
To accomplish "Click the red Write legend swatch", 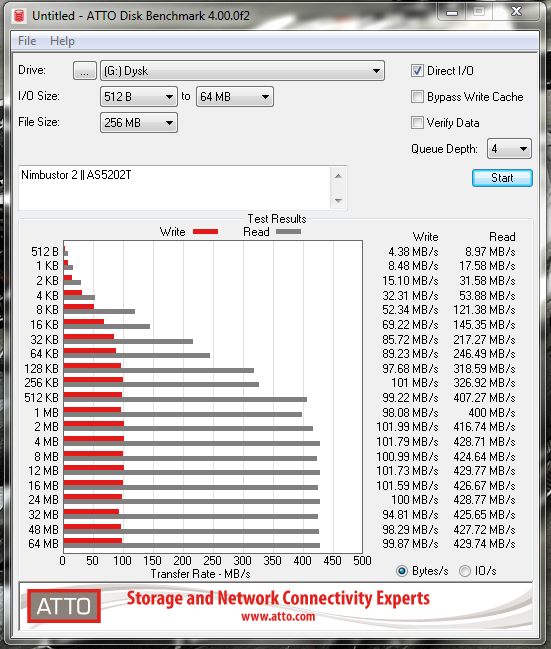I will click(x=205, y=232).
